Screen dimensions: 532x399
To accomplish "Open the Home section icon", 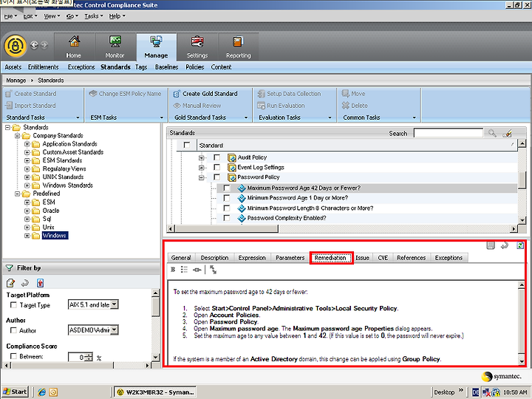I will (74, 41).
